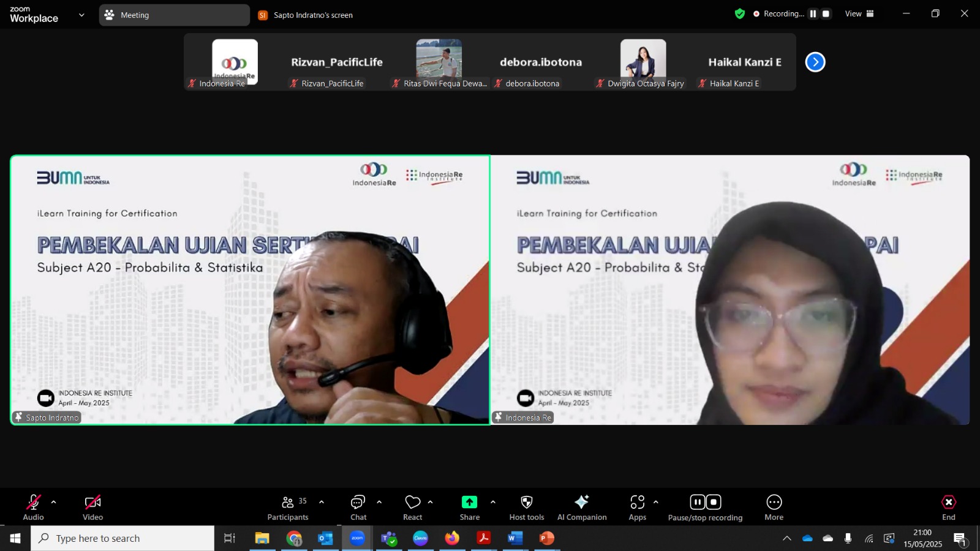The image size is (980, 551).
Task: Unmute microphone with Audio button
Action: click(x=33, y=508)
